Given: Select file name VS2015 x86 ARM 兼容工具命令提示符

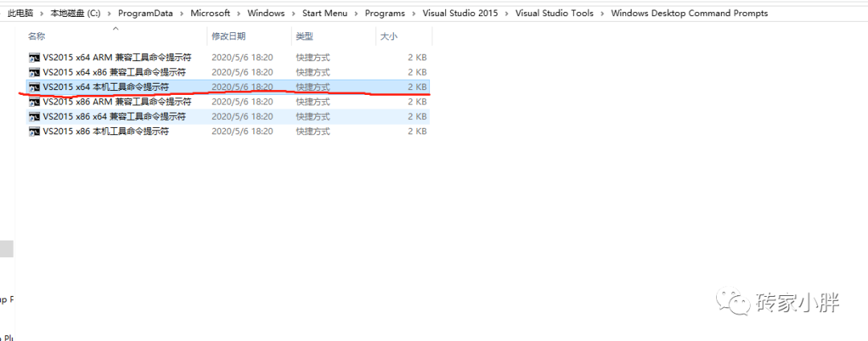Looking at the screenshot, I should (117, 102).
